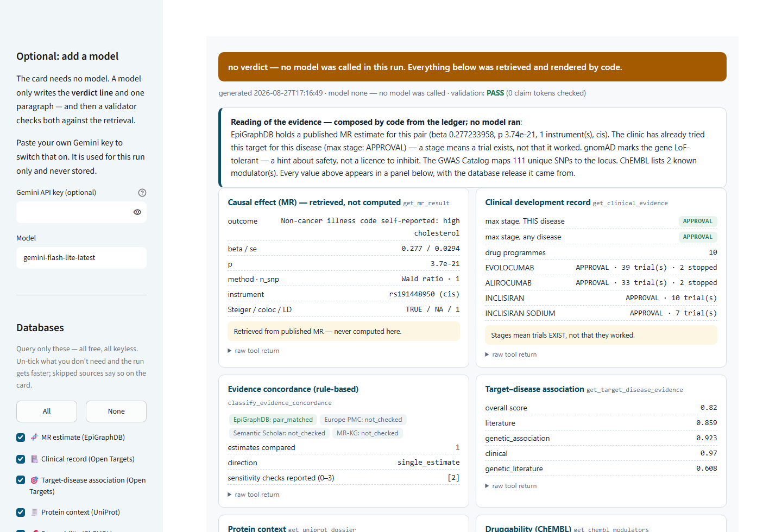Expand raw tool return under Evidence concordance
Viewport: 782px width, 532px height.
coord(254,495)
